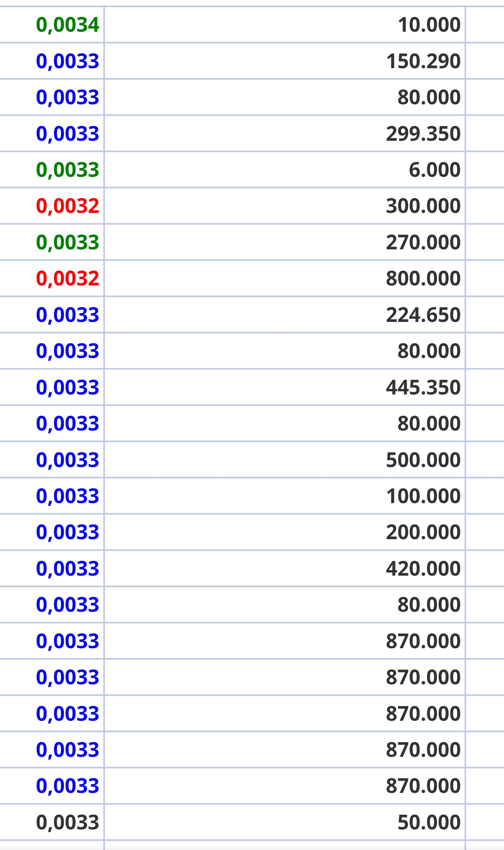Select the 270.000 volume entry

pos(423,243)
